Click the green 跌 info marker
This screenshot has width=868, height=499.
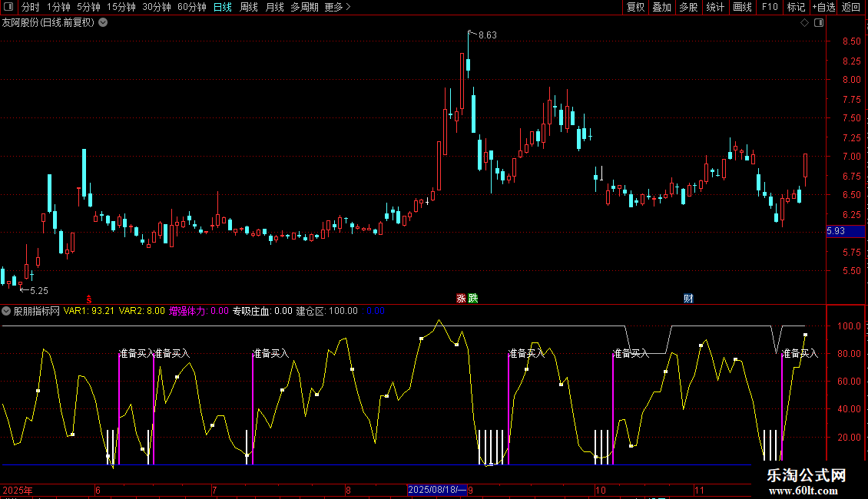click(472, 298)
